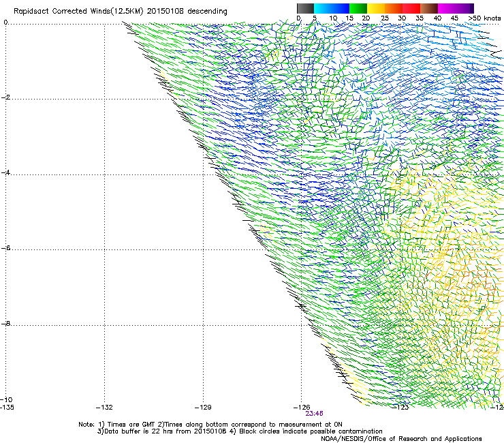The image size is (504, 443).
Task: Select the '-126' longitude axis label
Action: (302, 408)
